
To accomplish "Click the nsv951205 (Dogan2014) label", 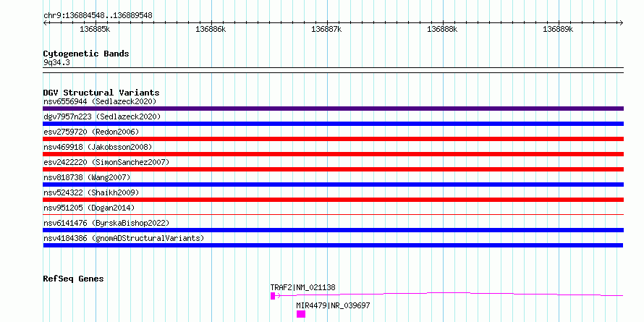I will (89, 208).
